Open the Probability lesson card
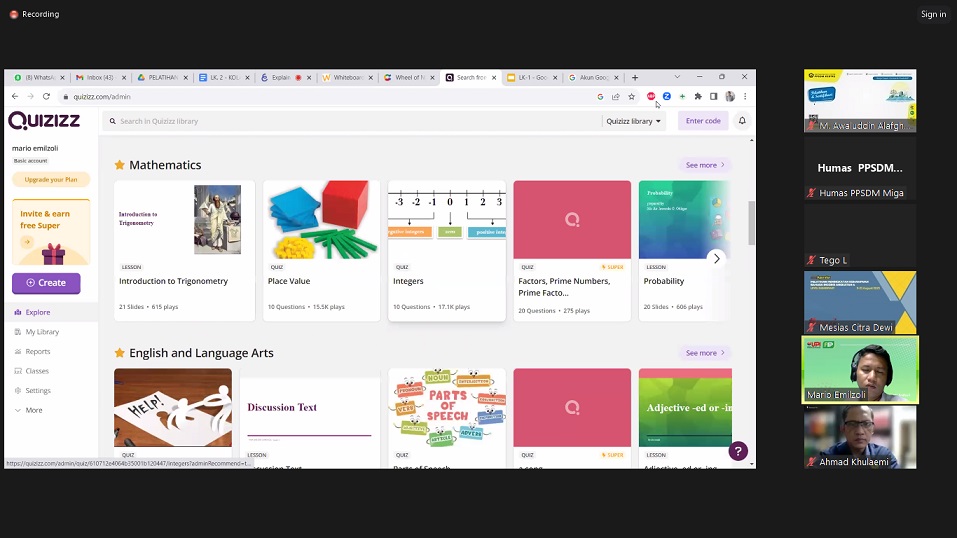 pyautogui.click(x=685, y=250)
